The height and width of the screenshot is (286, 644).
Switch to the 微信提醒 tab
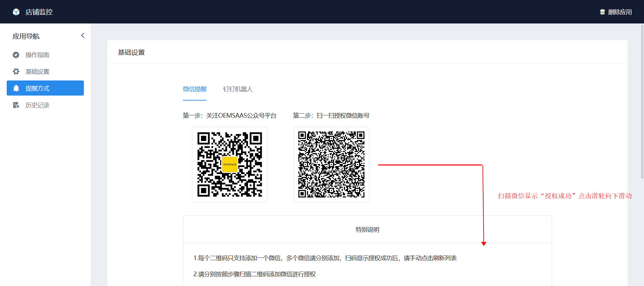point(195,89)
